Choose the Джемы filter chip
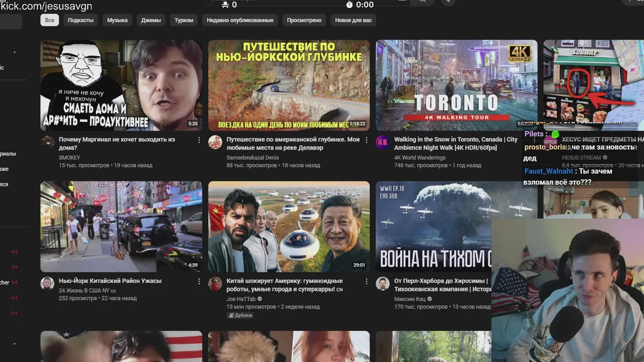The image size is (644, 362). (151, 20)
